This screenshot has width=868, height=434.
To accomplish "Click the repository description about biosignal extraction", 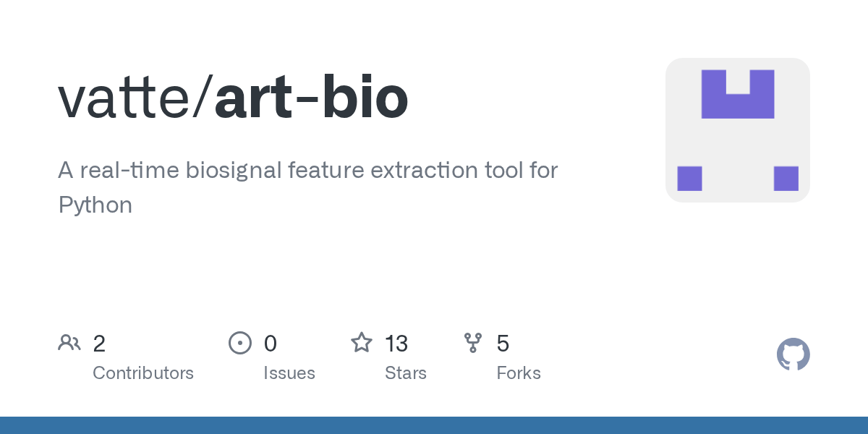I will click(307, 188).
